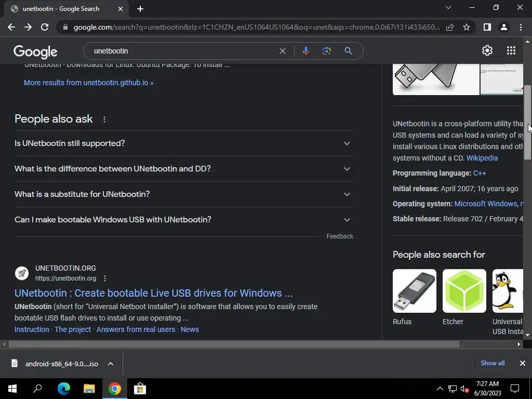The height and width of the screenshot is (399, 532).
Task: Open Chrome three-dot menu
Action: point(521,27)
